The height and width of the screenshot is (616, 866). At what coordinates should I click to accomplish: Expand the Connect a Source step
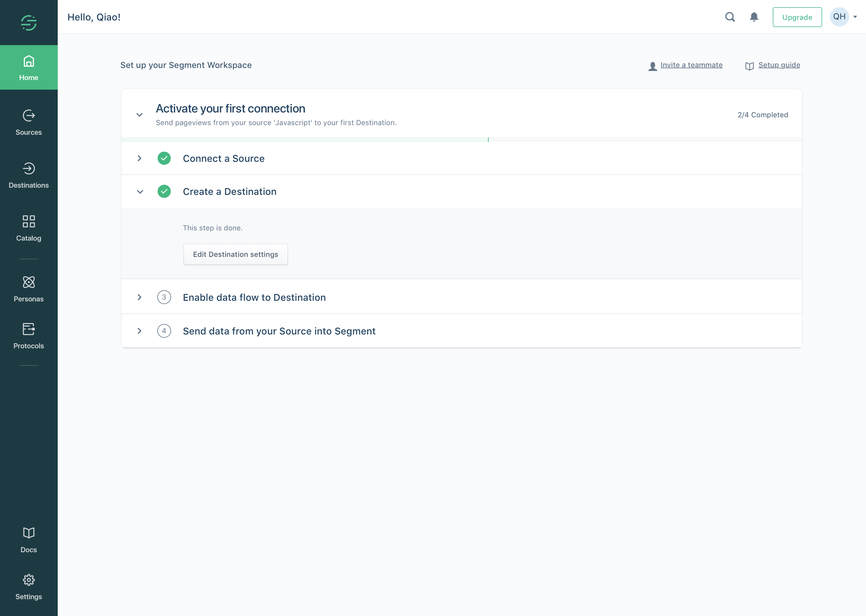tap(140, 158)
